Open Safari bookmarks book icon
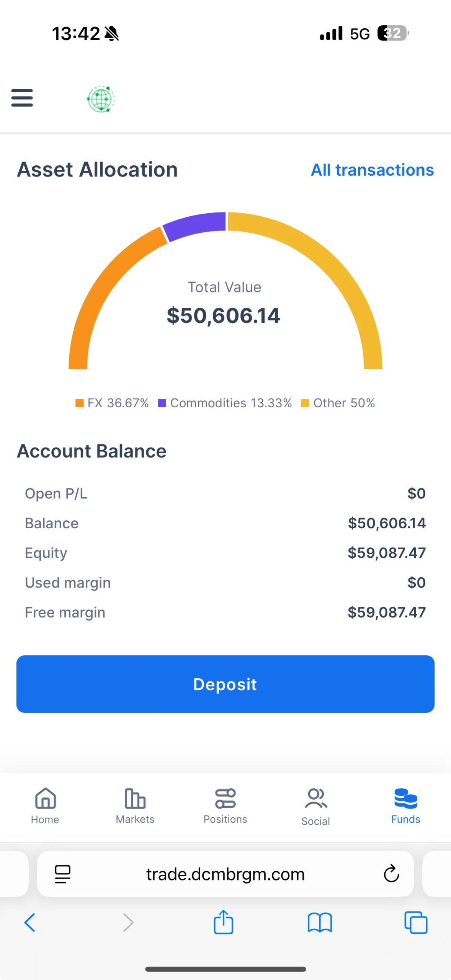This screenshot has width=451, height=980. tap(320, 923)
